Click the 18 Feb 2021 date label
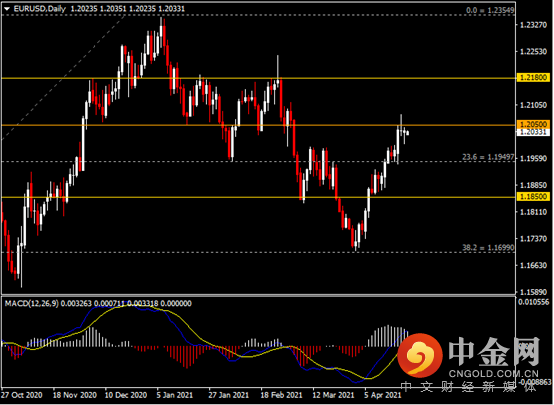This screenshot has height=405, width=554. click(281, 395)
